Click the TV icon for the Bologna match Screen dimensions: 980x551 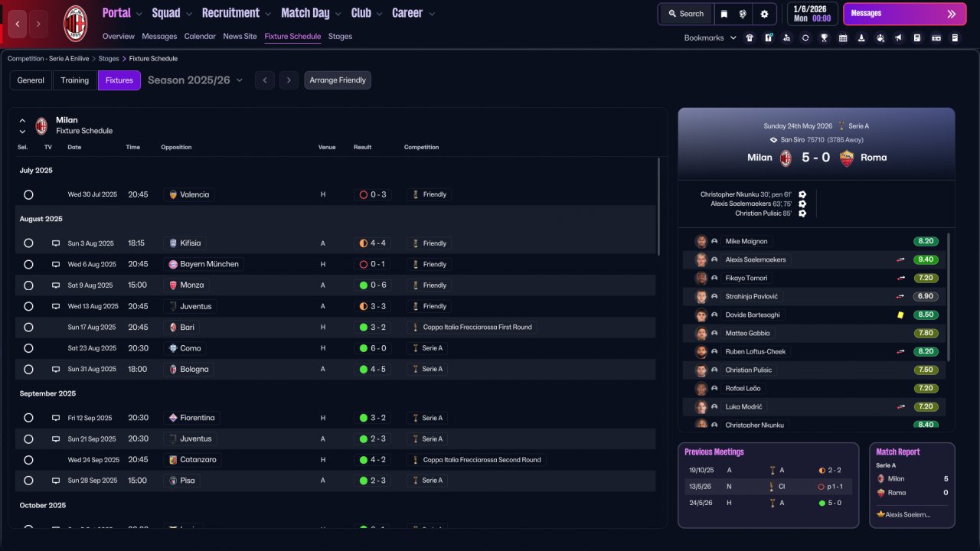(56, 369)
